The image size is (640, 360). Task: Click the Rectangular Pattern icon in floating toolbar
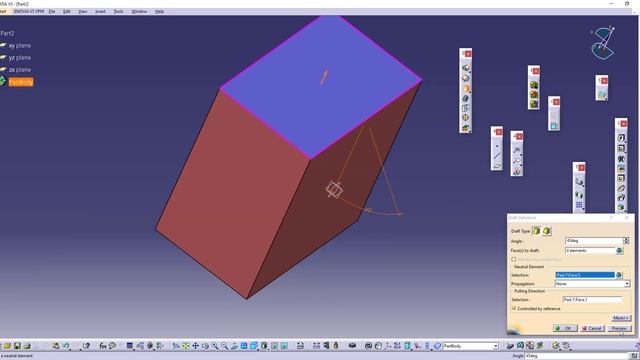point(579,205)
